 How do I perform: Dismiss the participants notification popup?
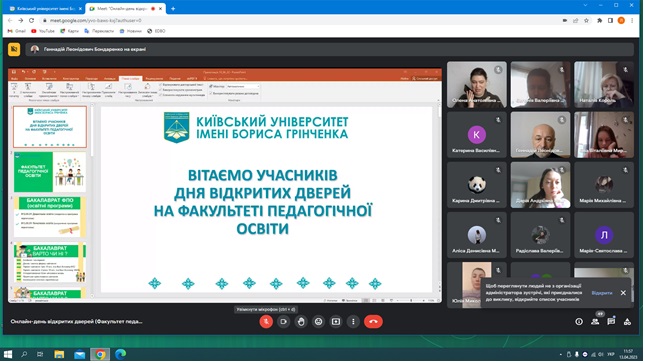coord(623,293)
